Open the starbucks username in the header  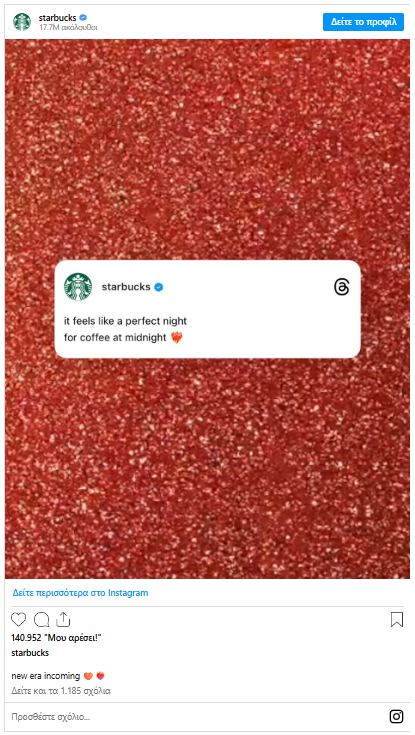(x=57, y=18)
